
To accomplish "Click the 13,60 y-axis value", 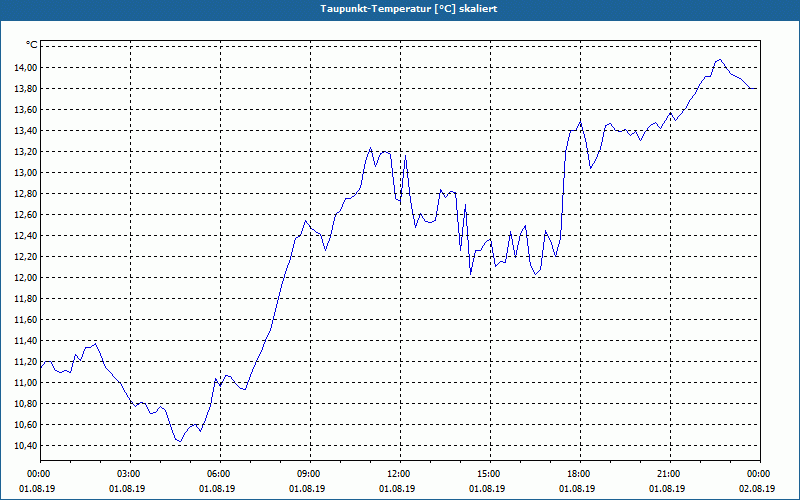I will pos(27,110).
